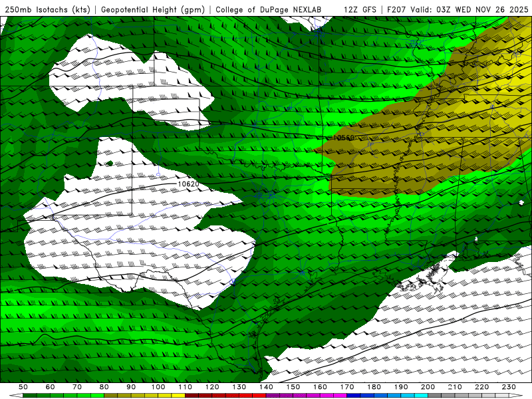Viewport: 532px width, 399px height.
Task: Click the 190 value on the color scale
Action: [401, 387]
